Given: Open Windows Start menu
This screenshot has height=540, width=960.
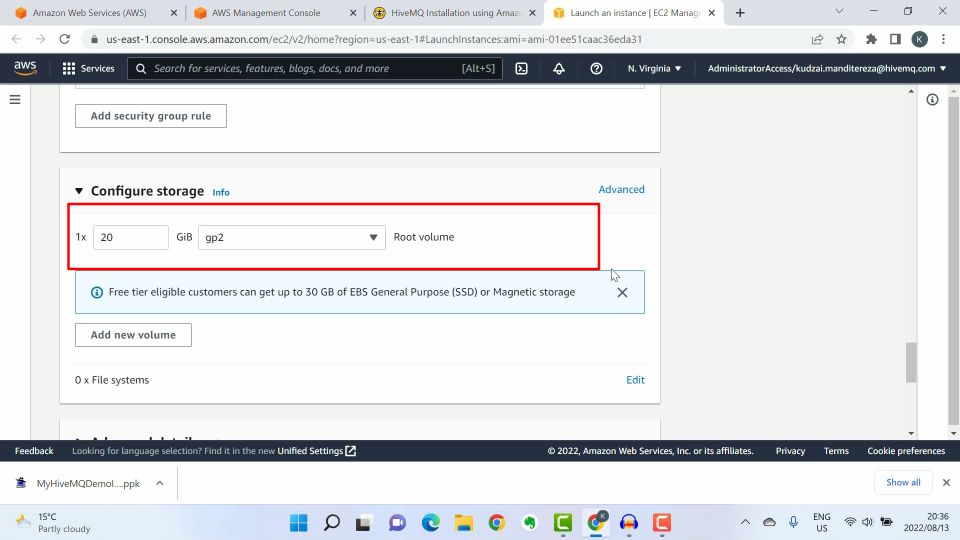Looking at the screenshot, I should [299, 523].
